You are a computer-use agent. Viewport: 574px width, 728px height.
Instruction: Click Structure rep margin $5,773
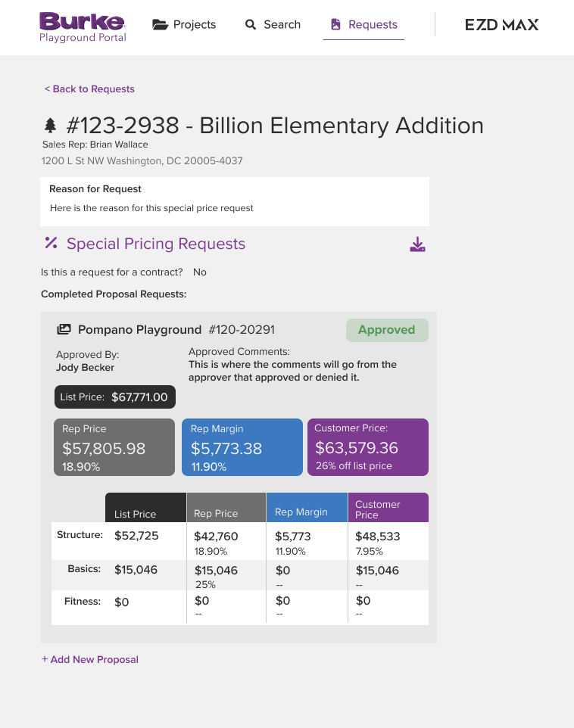pos(293,537)
